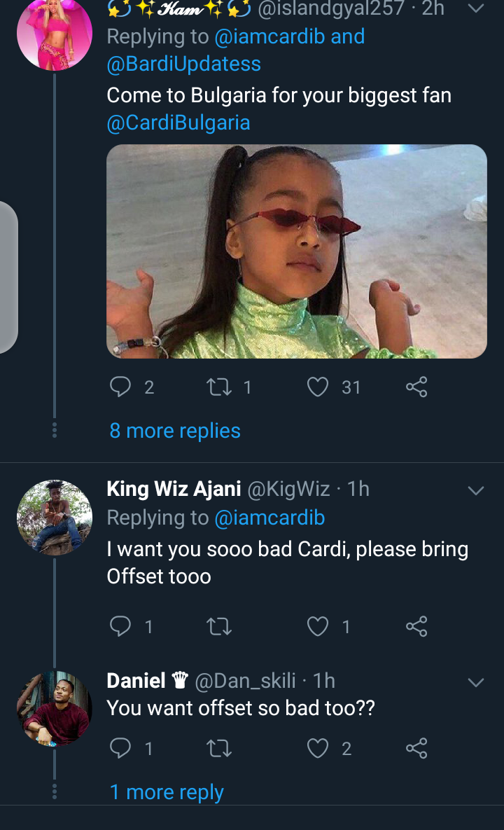The height and width of the screenshot is (830, 504).
Task: Open options chevron on King Wiz Ajani's tweet
Action: pyautogui.click(x=475, y=490)
